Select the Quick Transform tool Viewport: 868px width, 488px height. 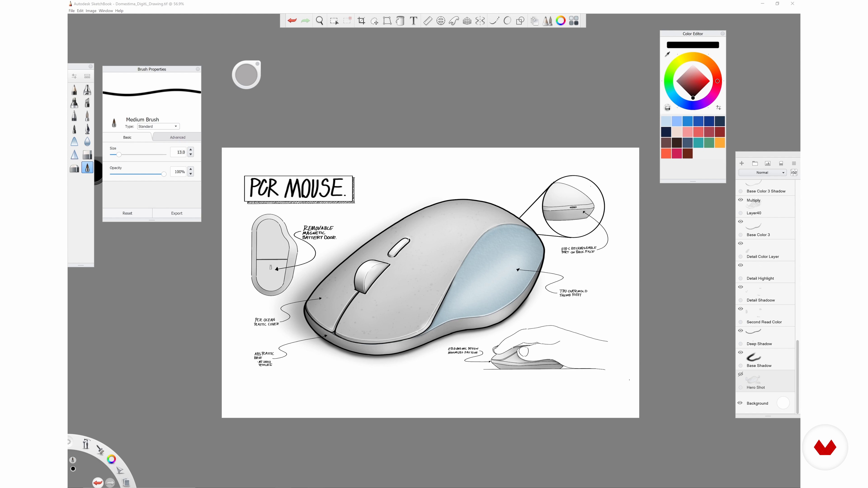click(x=374, y=21)
